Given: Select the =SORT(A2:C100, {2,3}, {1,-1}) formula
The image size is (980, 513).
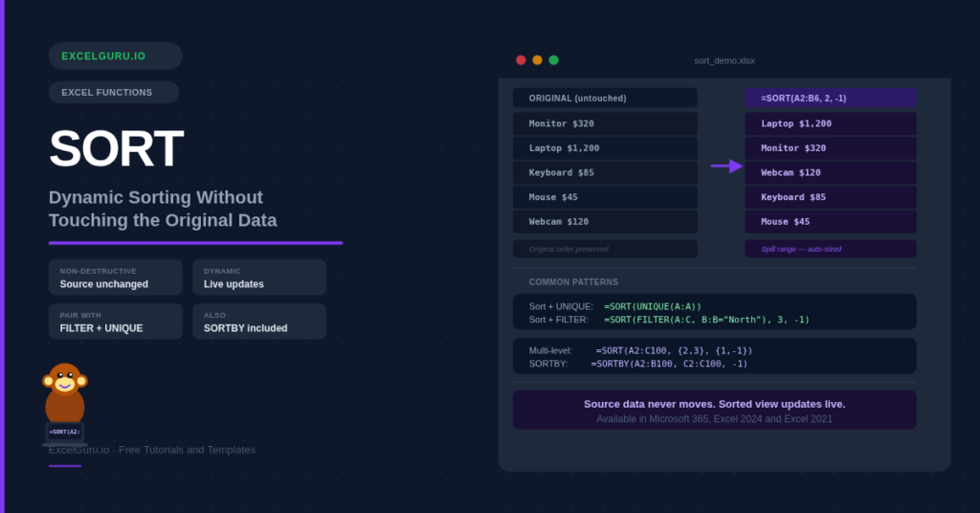Looking at the screenshot, I should (674, 351).
